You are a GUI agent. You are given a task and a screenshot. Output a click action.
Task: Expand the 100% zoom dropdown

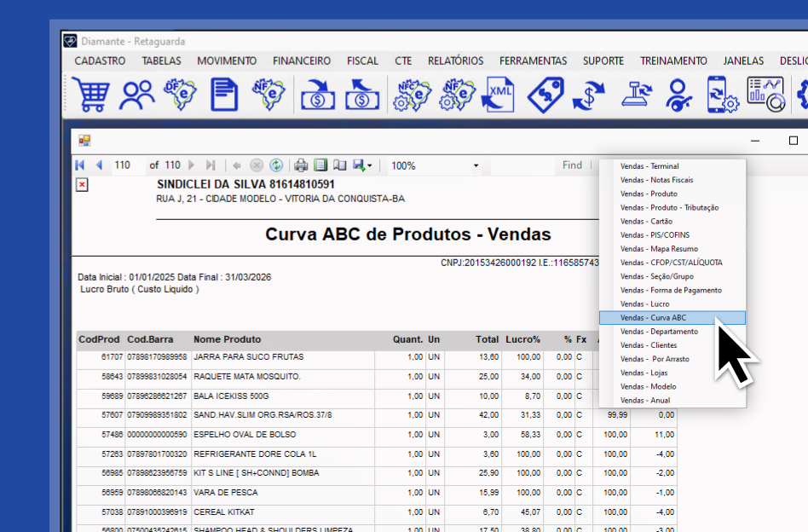pos(476,165)
